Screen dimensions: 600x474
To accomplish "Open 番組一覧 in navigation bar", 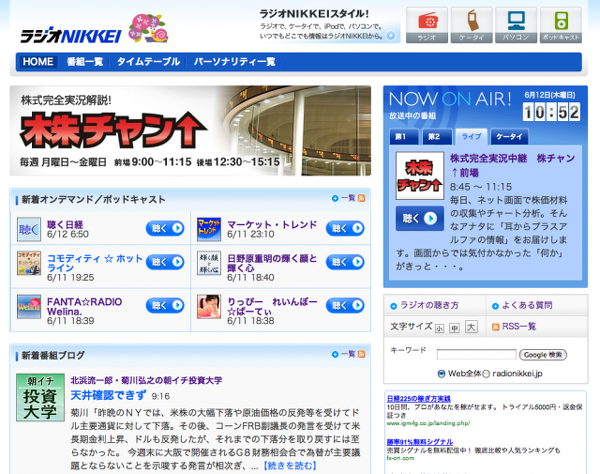I will pos(85,62).
